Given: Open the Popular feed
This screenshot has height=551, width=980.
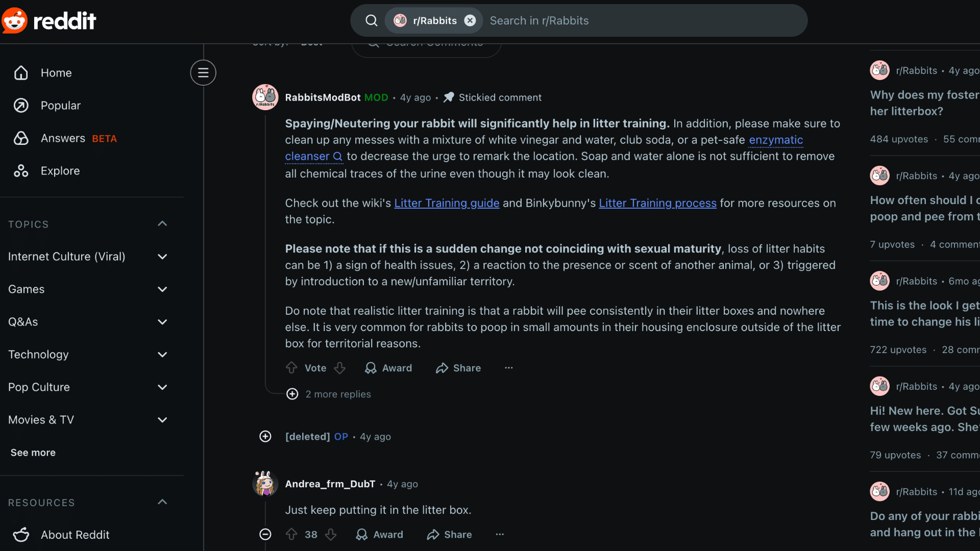Looking at the screenshot, I should [60, 106].
